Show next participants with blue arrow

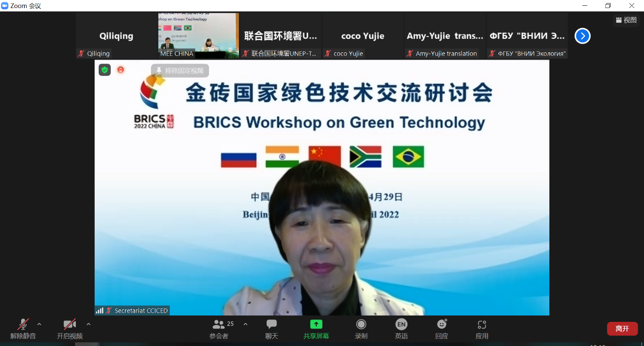point(582,36)
